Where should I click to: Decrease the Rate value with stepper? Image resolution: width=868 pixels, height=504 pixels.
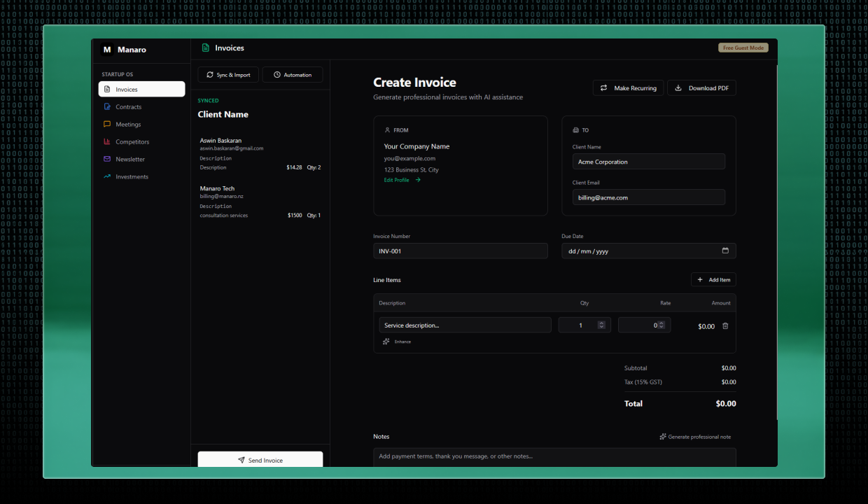(x=659, y=327)
